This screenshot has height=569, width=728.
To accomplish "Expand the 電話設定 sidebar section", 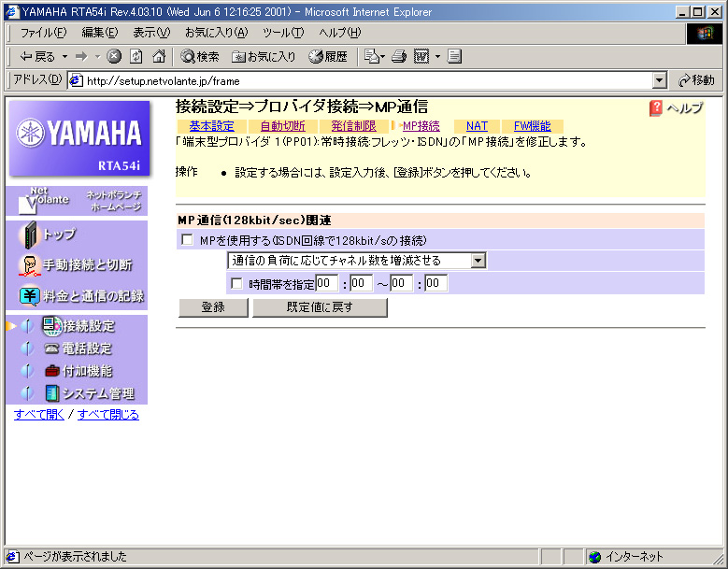I will coord(86,349).
